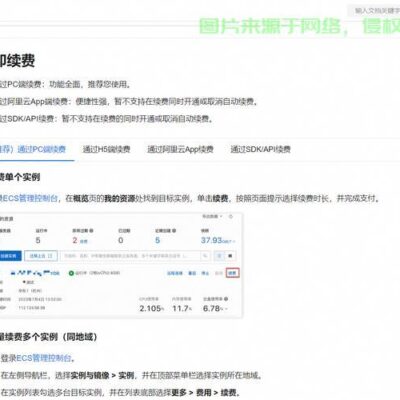Open ECS管理控制台 link in batch renewal steps
The image size is (400, 400).
[x=44, y=358]
